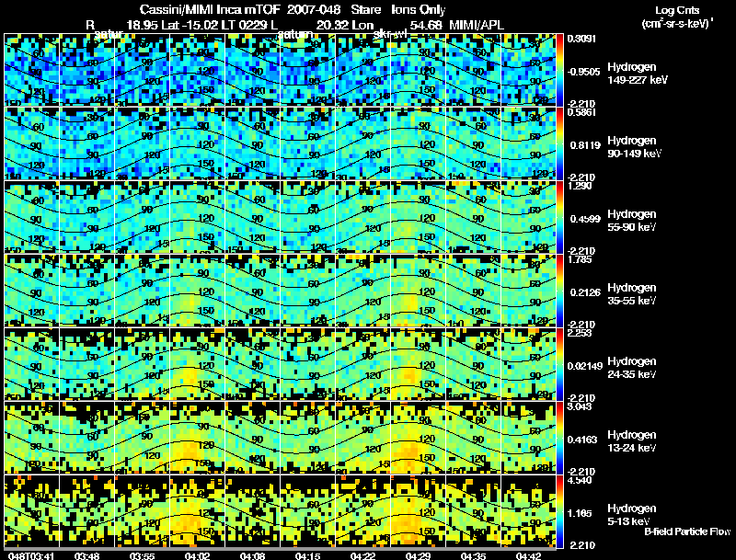Select the Hydrogen 35-55 keV label
The image size is (736, 560).
pyautogui.click(x=632, y=294)
